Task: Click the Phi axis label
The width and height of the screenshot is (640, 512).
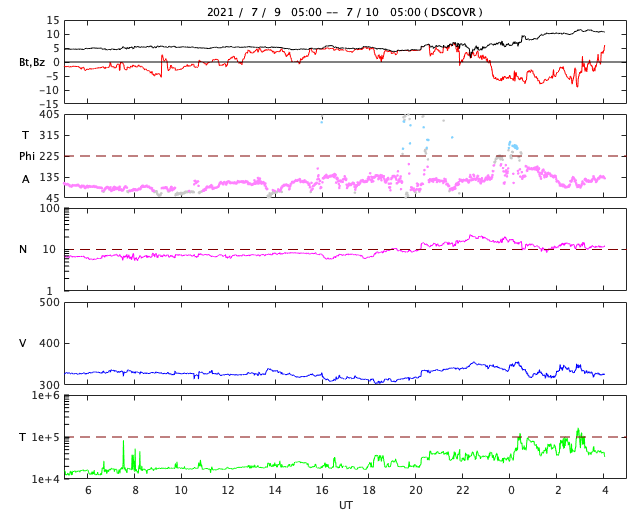Action: tap(27, 156)
